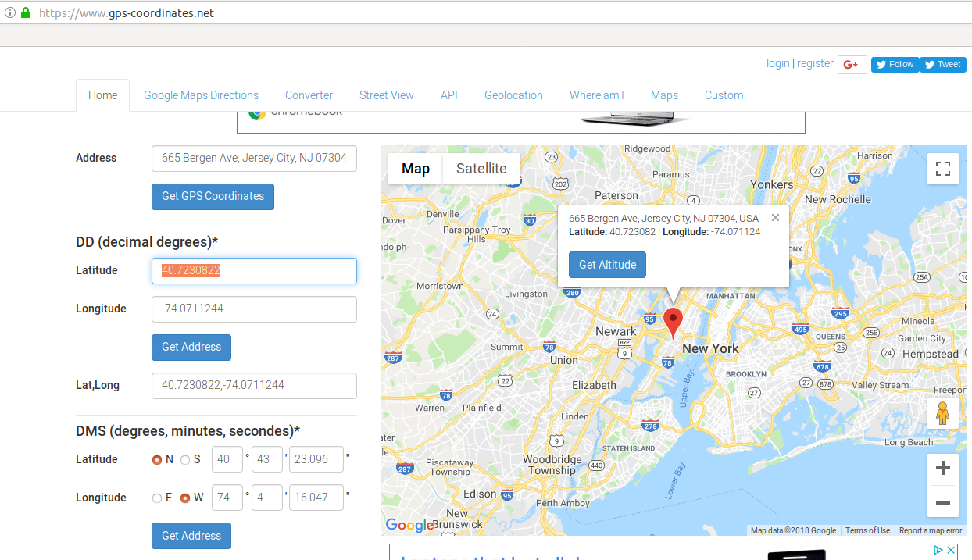
Task: Click longitude minutes field showing 4
Action: (x=266, y=498)
